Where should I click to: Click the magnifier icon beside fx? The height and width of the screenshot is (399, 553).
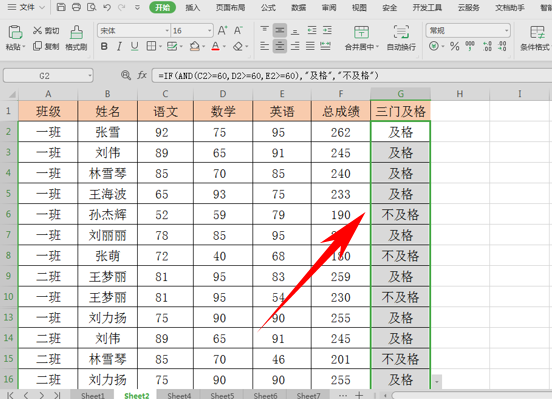coord(126,75)
